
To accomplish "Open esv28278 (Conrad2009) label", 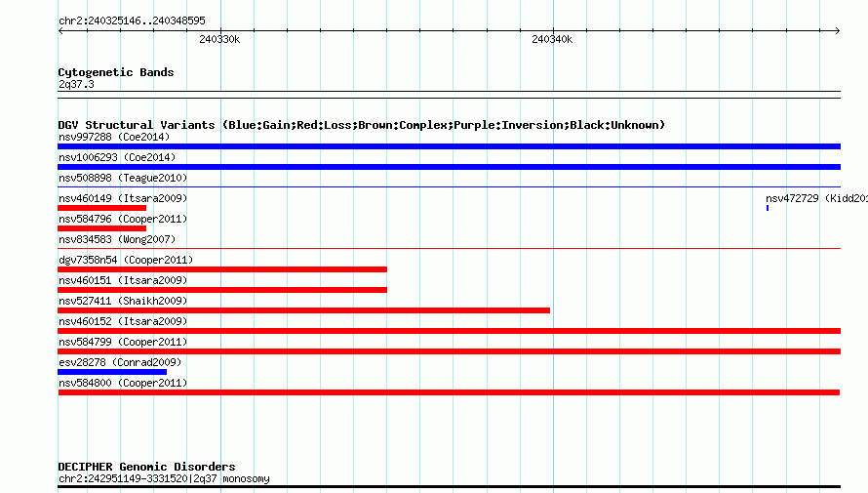I will click(120, 362).
